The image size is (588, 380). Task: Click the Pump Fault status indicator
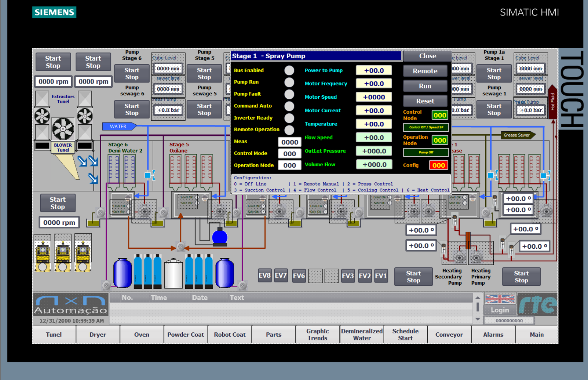coord(289,94)
